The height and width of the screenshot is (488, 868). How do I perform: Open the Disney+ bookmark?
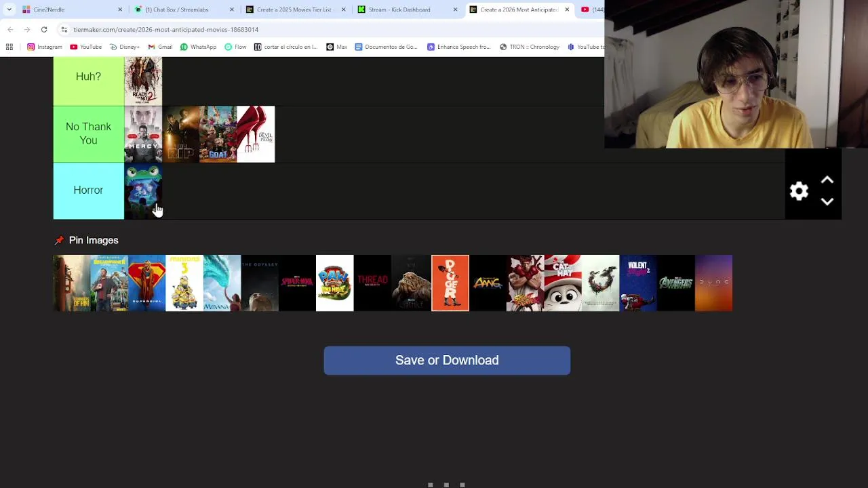click(x=124, y=47)
